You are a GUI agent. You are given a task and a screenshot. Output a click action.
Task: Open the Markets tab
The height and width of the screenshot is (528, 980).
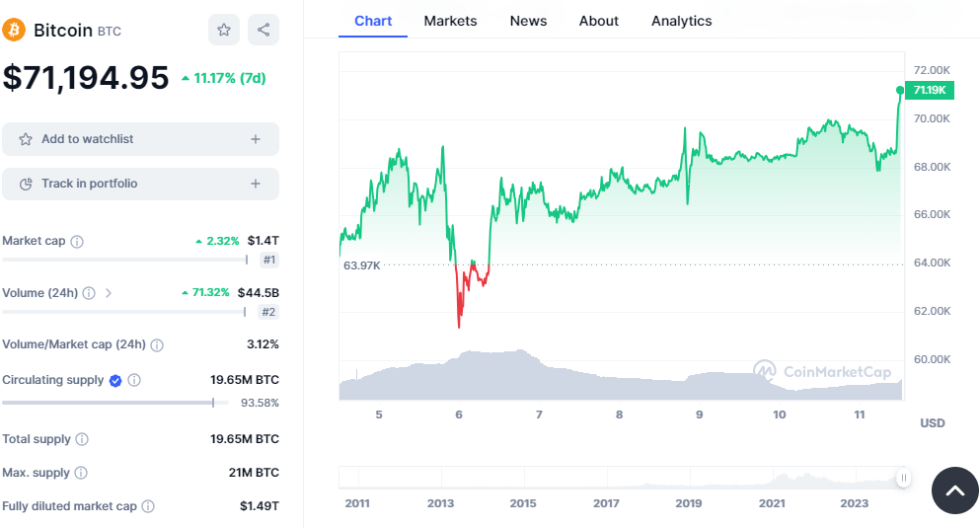point(450,21)
